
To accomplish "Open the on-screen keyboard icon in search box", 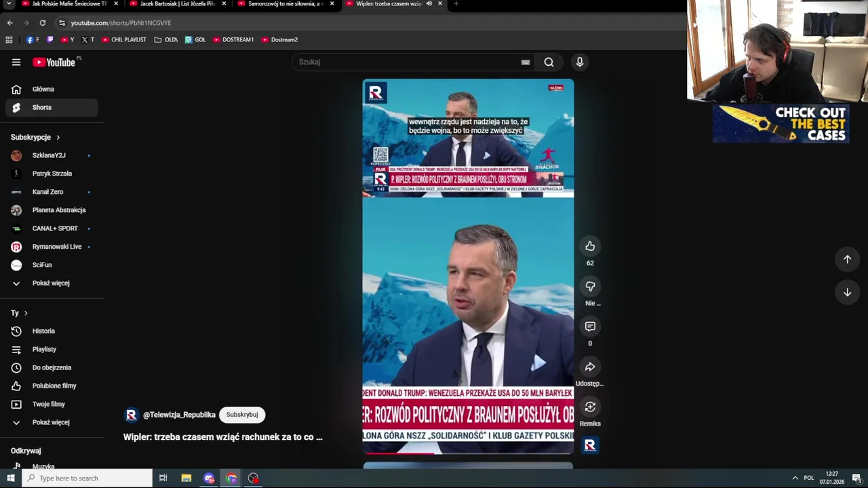I will (x=526, y=62).
